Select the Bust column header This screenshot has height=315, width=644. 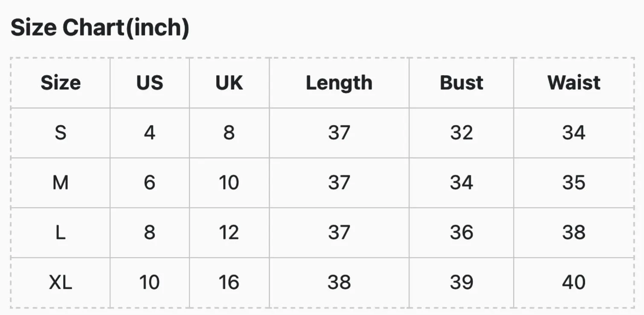(461, 83)
